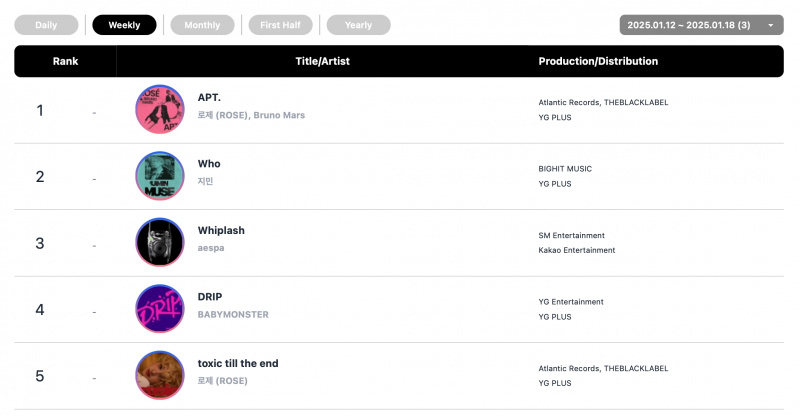Select the DRIP album cover image

[x=160, y=309]
